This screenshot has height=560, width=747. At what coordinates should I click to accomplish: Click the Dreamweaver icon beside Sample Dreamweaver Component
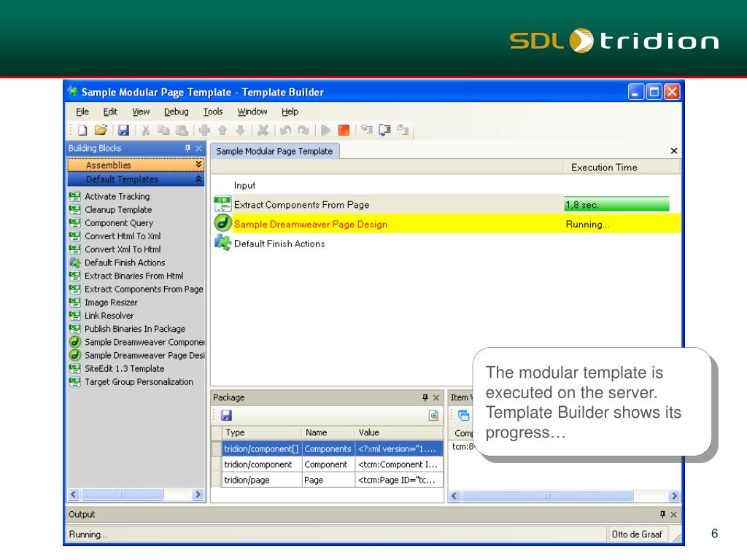click(75, 342)
